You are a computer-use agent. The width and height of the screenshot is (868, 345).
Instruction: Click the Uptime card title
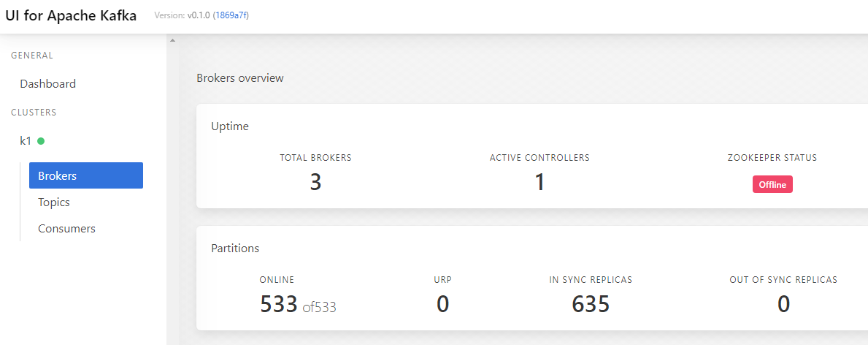(x=230, y=126)
